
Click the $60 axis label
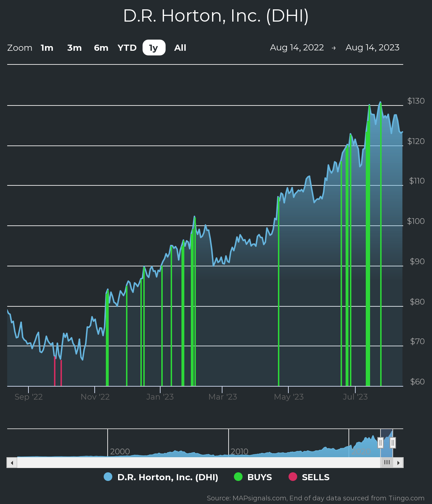[417, 382]
